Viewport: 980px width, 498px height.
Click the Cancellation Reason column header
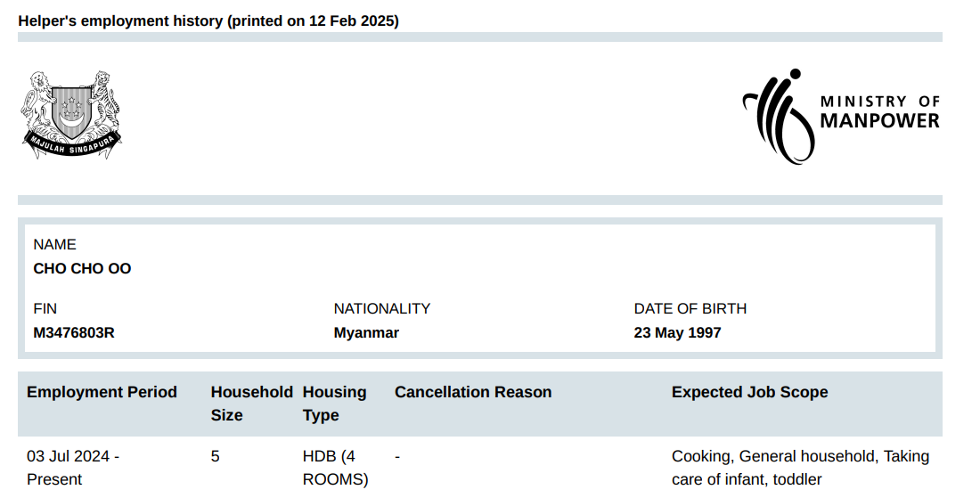(x=473, y=392)
